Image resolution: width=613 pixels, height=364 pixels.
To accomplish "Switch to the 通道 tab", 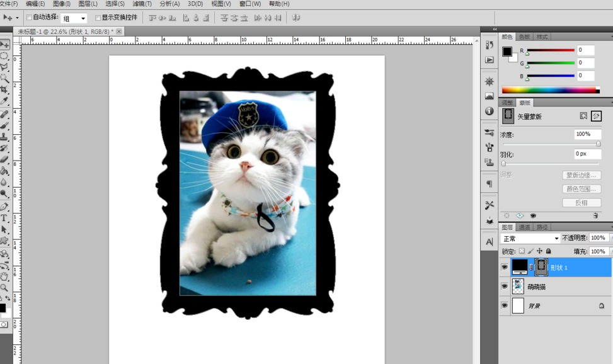I will click(x=524, y=227).
